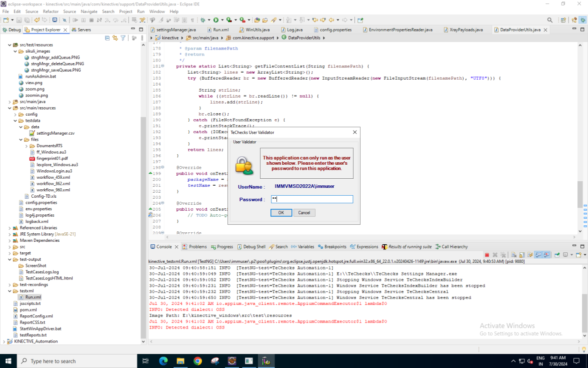Click the red Terminate button in Console

[x=487, y=255]
